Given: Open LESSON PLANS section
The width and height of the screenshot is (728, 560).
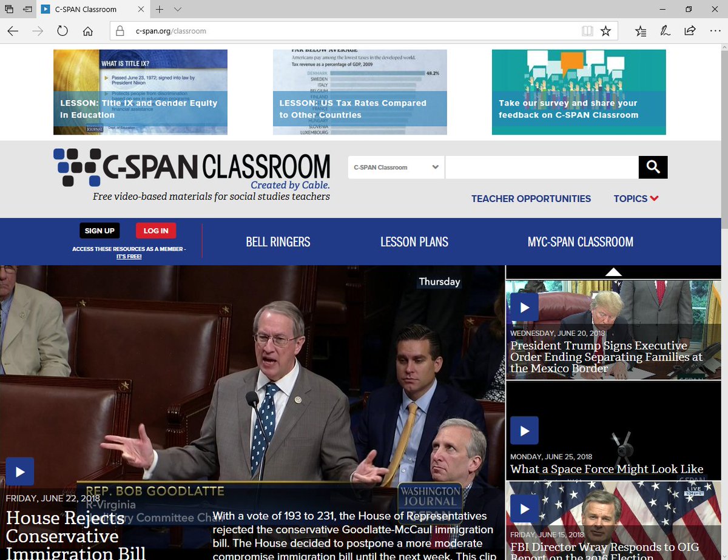Looking at the screenshot, I should (414, 242).
